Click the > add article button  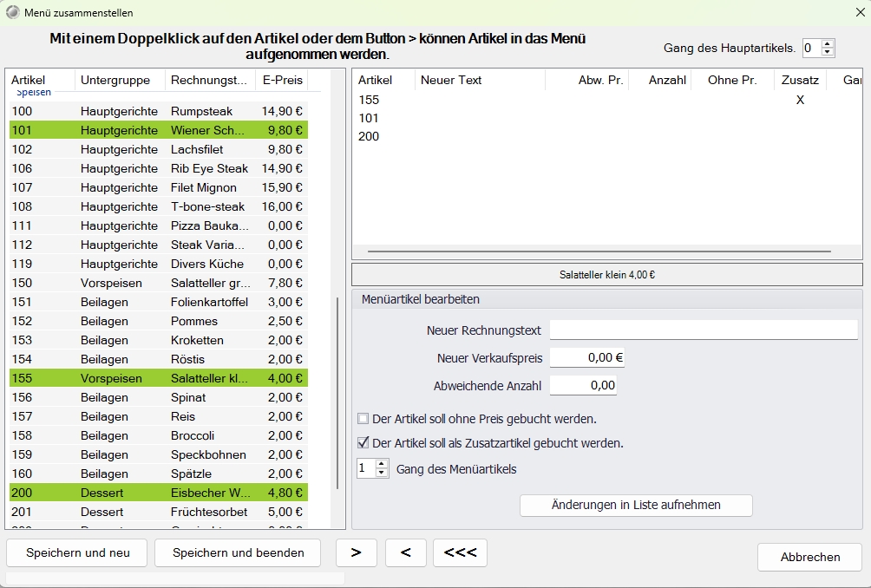[x=356, y=552]
